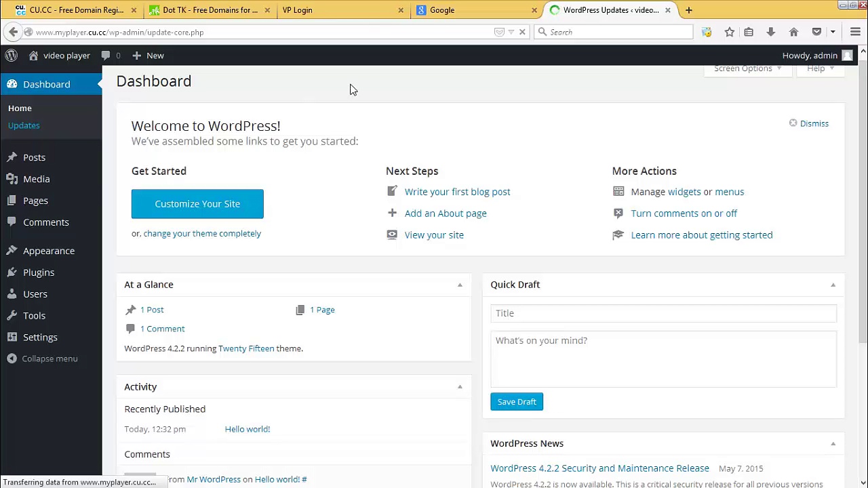This screenshot has height=488, width=868.
Task: Click the Media icon in sidebar
Action: [12, 179]
